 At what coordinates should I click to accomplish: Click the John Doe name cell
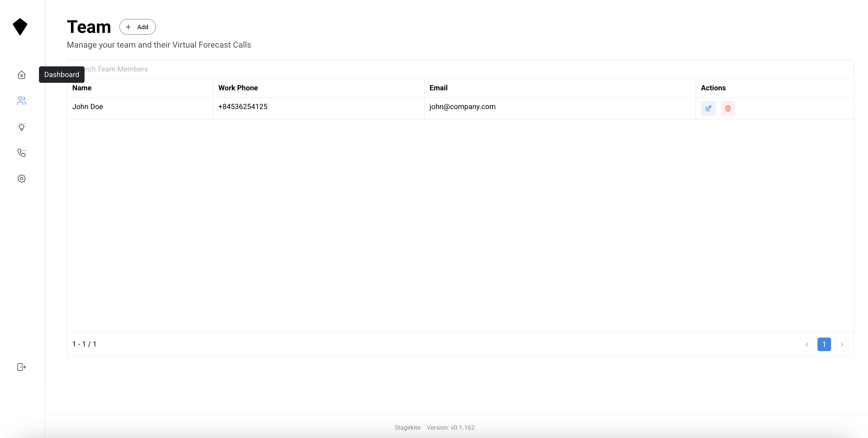tap(88, 107)
